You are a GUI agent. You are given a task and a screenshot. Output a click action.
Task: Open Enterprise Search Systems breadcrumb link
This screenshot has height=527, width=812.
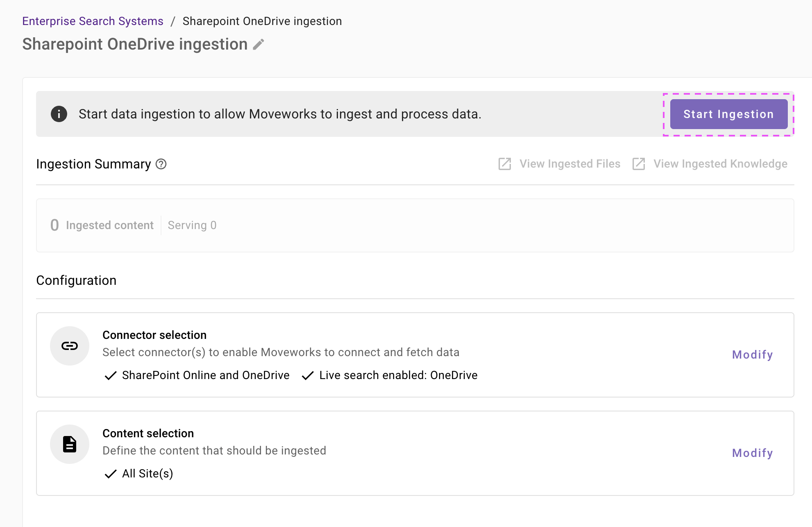click(x=93, y=21)
